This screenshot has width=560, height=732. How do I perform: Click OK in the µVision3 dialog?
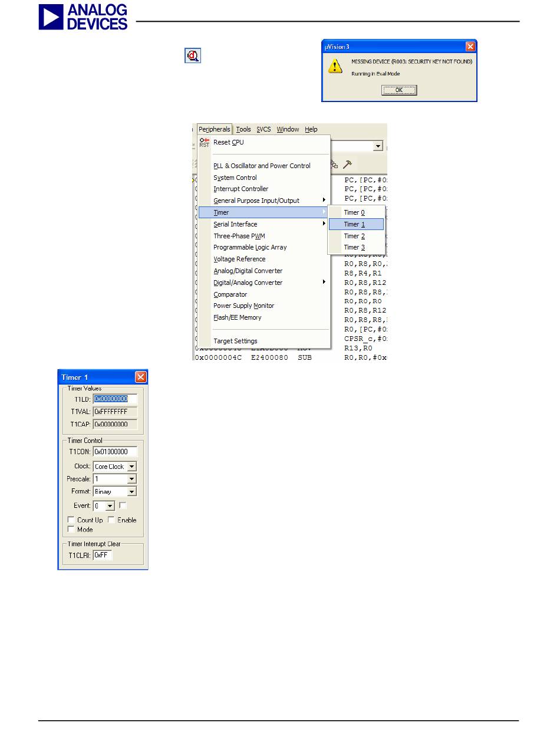click(399, 90)
